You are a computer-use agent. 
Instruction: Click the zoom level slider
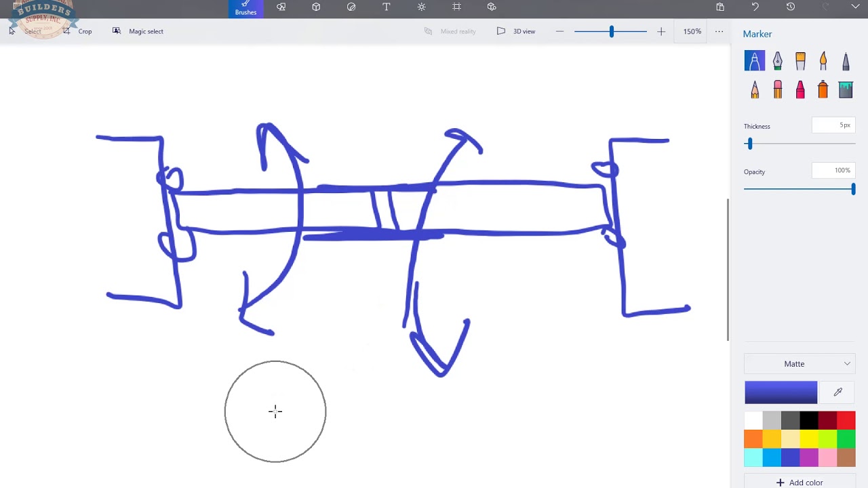pyautogui.click(x=610, y=31)
